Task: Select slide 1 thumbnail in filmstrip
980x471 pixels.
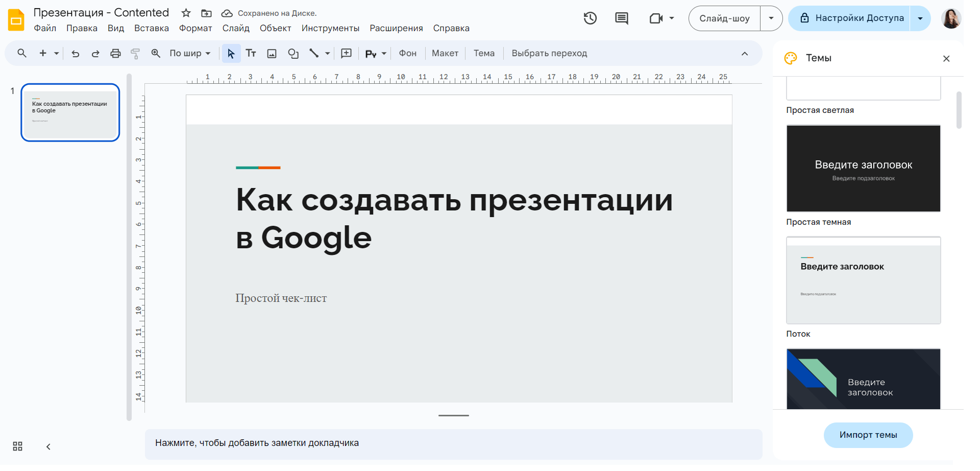Action: 70,112
